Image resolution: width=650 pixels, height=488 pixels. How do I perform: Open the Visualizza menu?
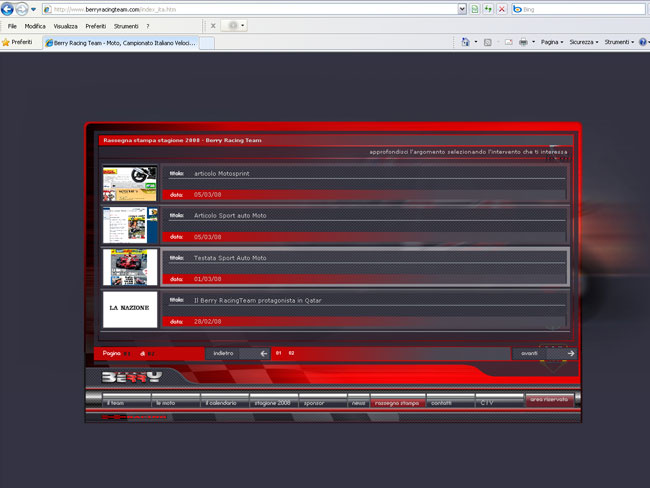coord(65,26)
